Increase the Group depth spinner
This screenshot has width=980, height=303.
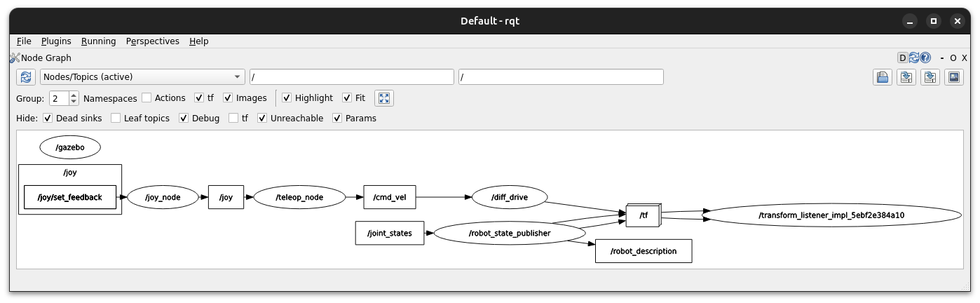[x=74, y=95]
